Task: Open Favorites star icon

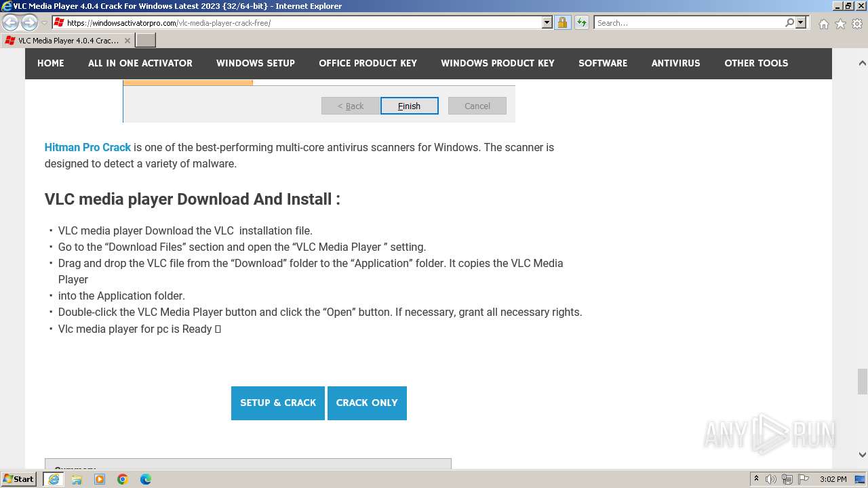Action: pyautogui.click(x=840, y=24)
